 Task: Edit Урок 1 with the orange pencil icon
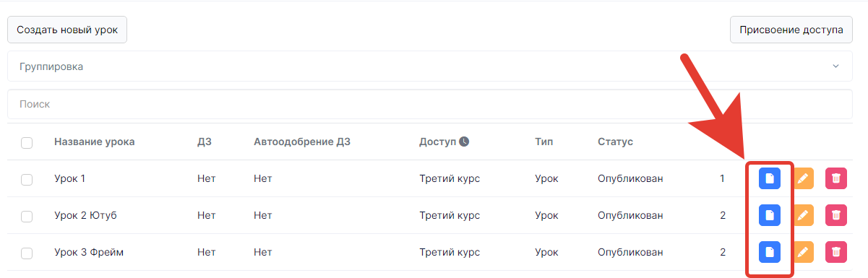tap(803, 178)
